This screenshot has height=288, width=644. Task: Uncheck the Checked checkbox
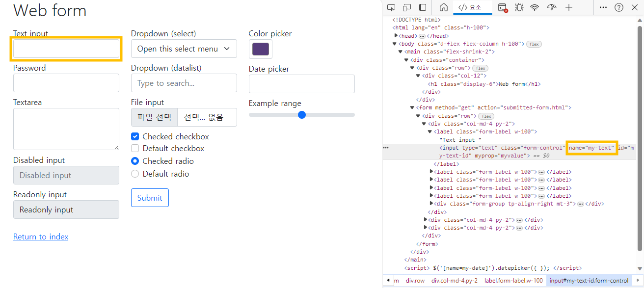click(135, 137)
